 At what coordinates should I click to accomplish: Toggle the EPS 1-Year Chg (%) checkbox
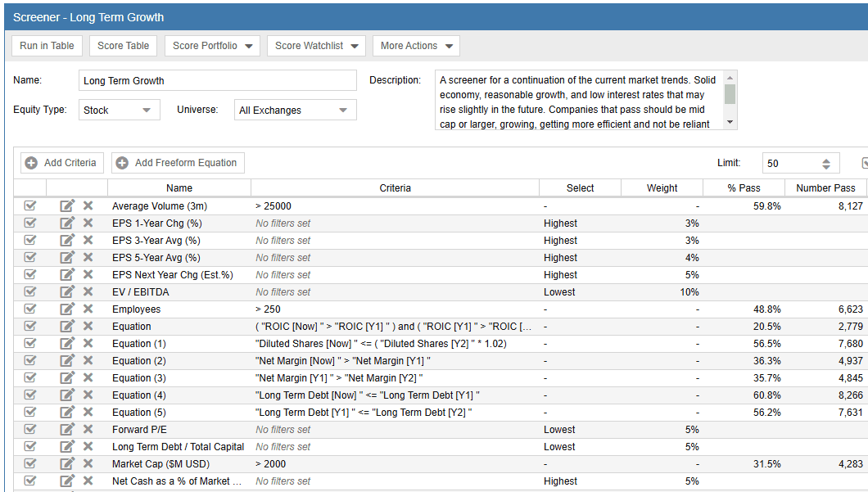(x=30, y=223)
